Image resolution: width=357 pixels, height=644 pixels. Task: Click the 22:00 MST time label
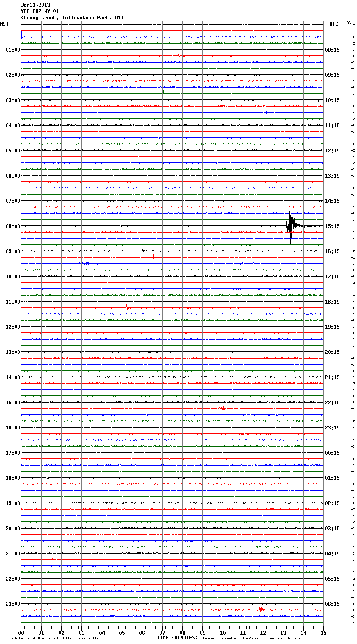(x=13, y=579)
